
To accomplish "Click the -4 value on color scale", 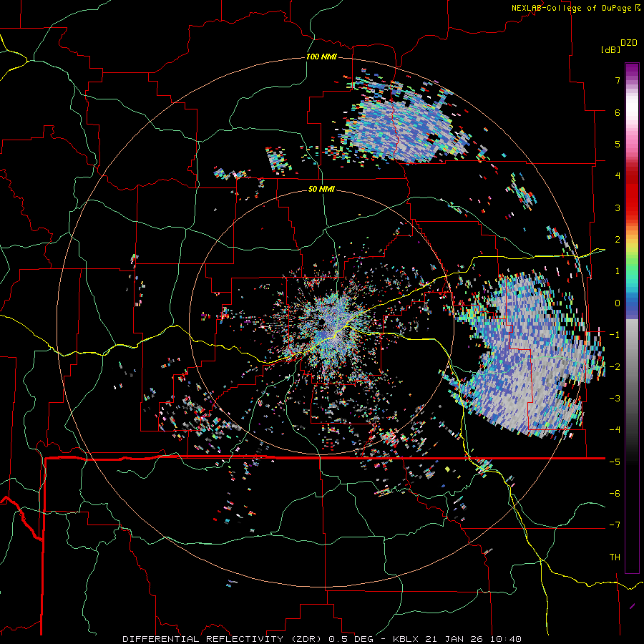I will [615, 430].
